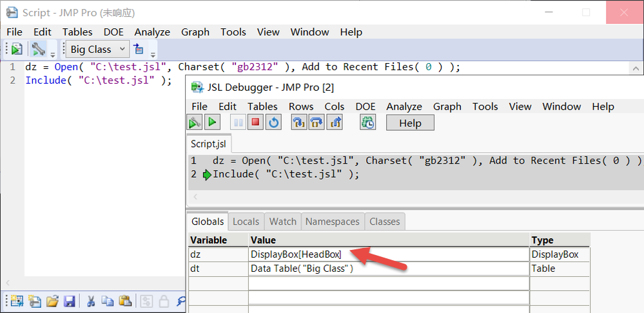Screen dimensions: 644x313
Task: Click the Restart debugging icon
Action: 274,122
